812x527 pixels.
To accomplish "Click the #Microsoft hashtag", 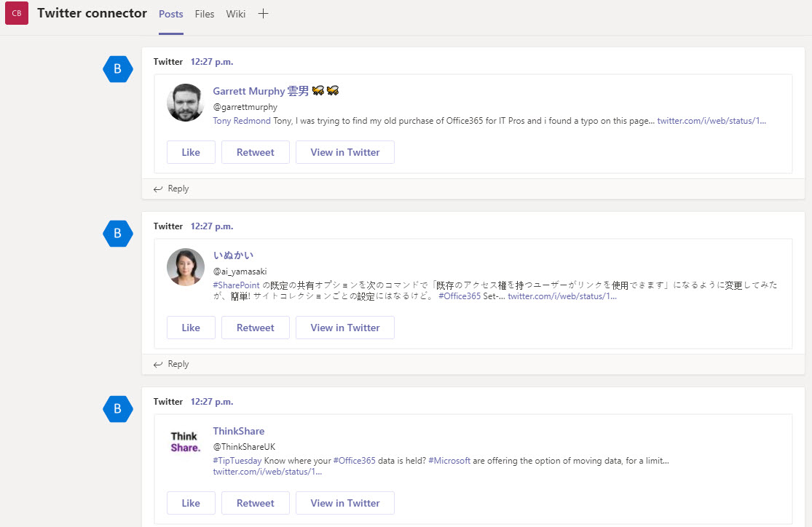I will [449, 461].
